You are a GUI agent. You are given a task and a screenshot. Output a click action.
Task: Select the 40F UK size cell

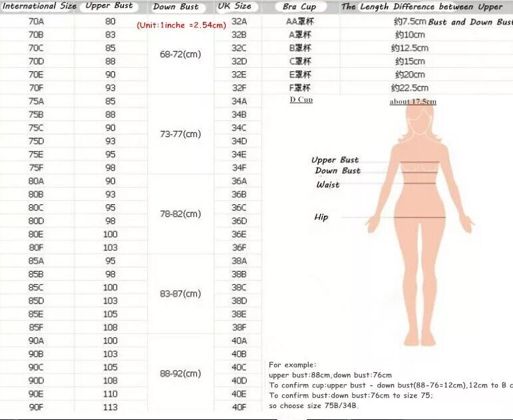click(x=239, y=407)
